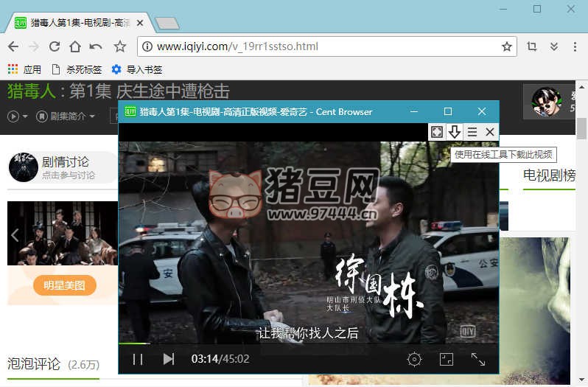
Task: Pause the playing video
Action: tap(138, 359)
